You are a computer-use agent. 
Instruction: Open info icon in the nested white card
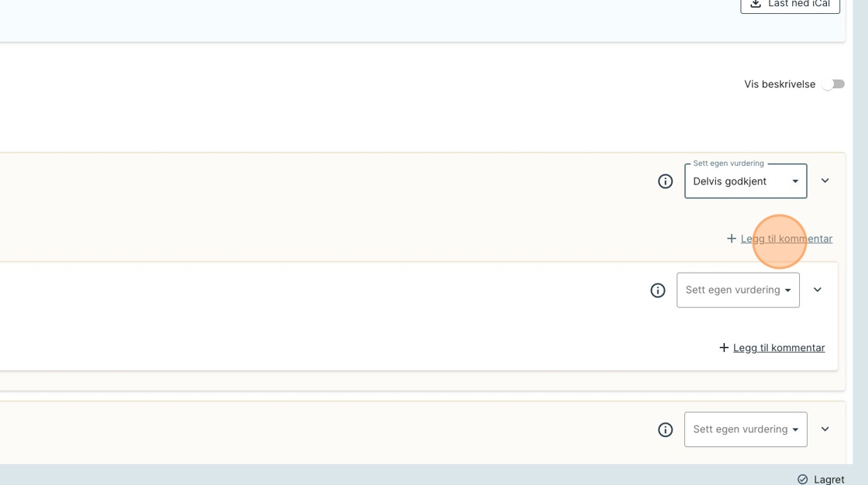tap(657, 291)
